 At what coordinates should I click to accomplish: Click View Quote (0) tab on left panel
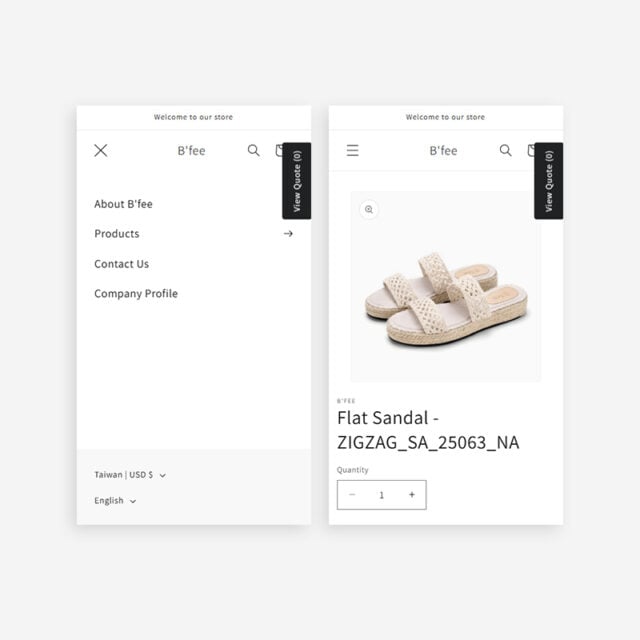[297, 181]
